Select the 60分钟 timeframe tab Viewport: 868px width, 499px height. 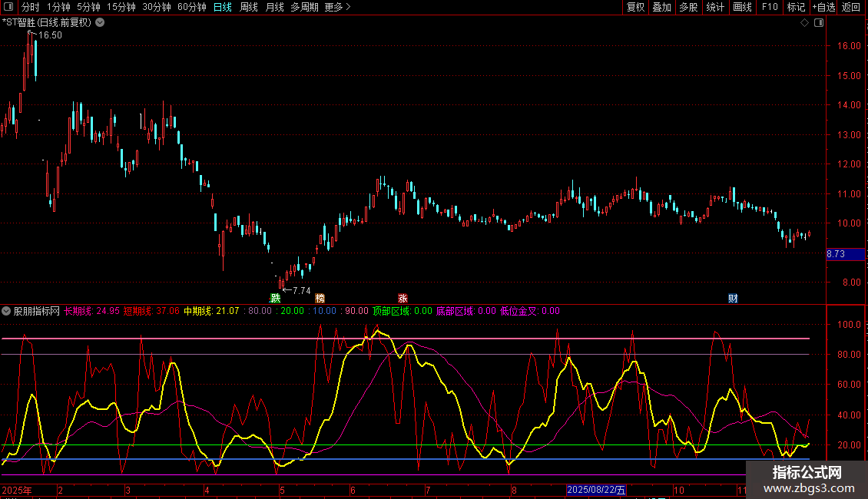pos(191,7)
